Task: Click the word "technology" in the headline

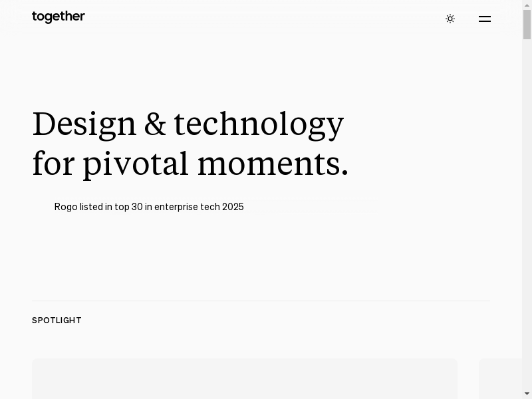Action: pos(259,124)
